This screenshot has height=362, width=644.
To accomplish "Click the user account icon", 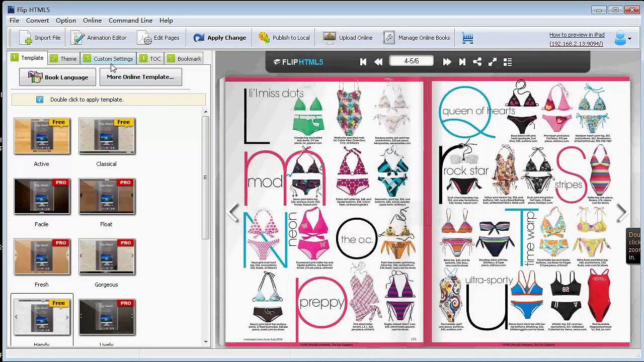I will click(x=620, y=38).
